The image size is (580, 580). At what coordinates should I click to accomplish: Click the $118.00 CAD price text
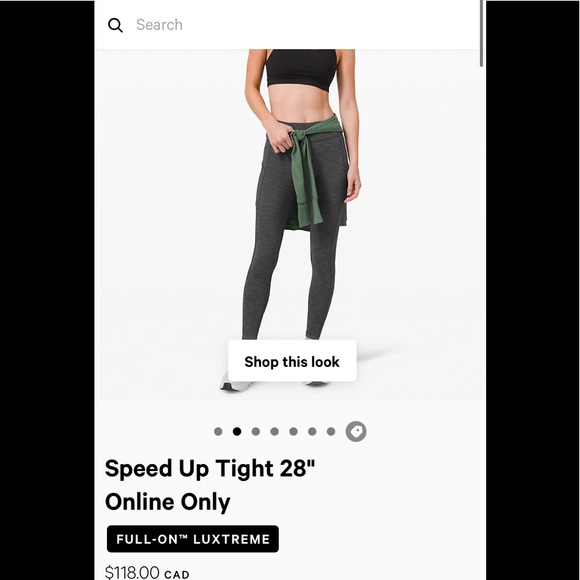tap(147, 573)
